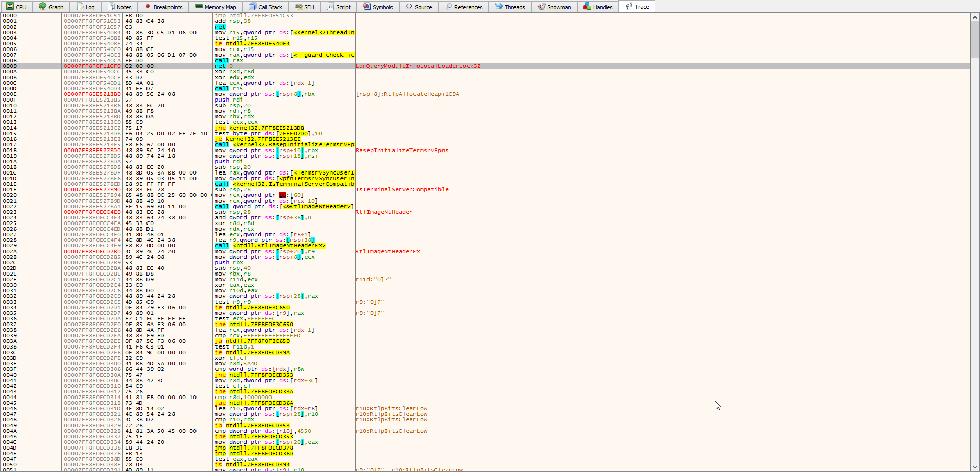The width and height of the screenshot is (980, 472).
Task: Click the Breakpoints red dot icon
Action: click(x=148, y=7)
